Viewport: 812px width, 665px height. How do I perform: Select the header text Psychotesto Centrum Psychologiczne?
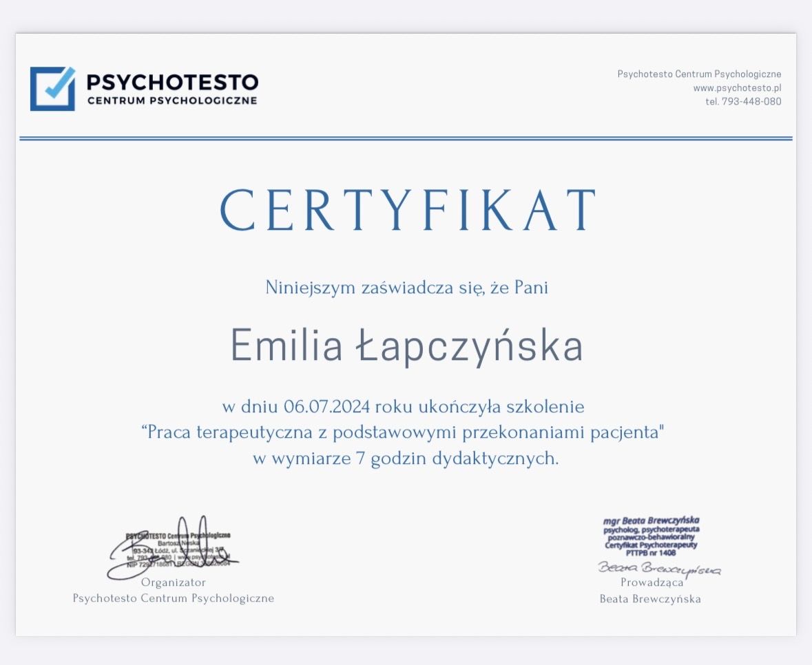[x=699, y=74]
